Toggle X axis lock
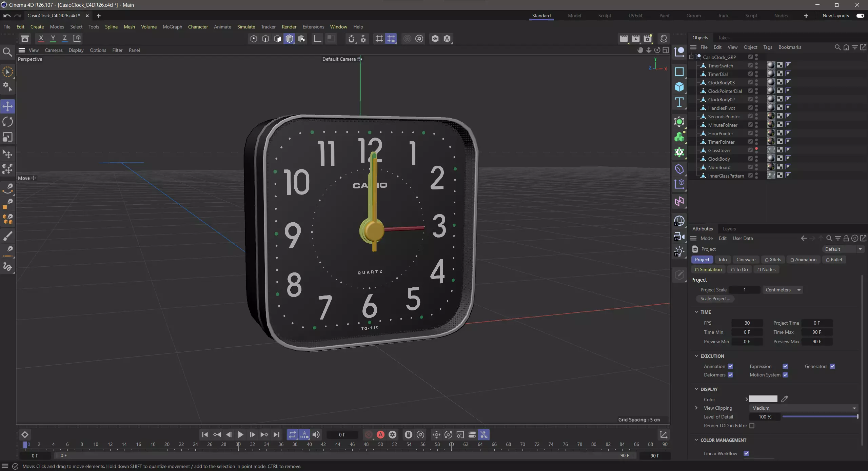This screenshot has width=868, height=471. coord(41,38)
